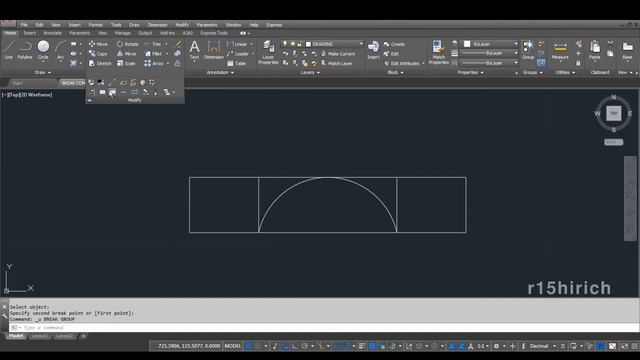
Task: Click the Measure utility tool
Action: point(560,50)
